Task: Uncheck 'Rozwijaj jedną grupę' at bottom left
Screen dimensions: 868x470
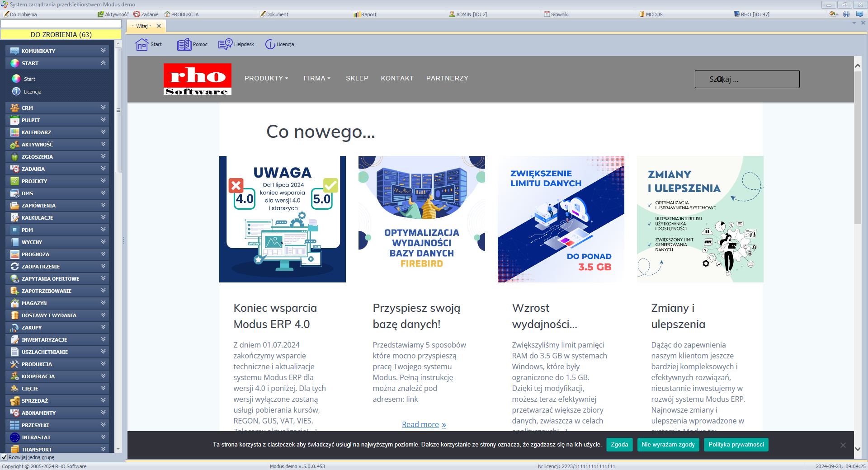Action: pyautogui.click(x=4, y=457)
